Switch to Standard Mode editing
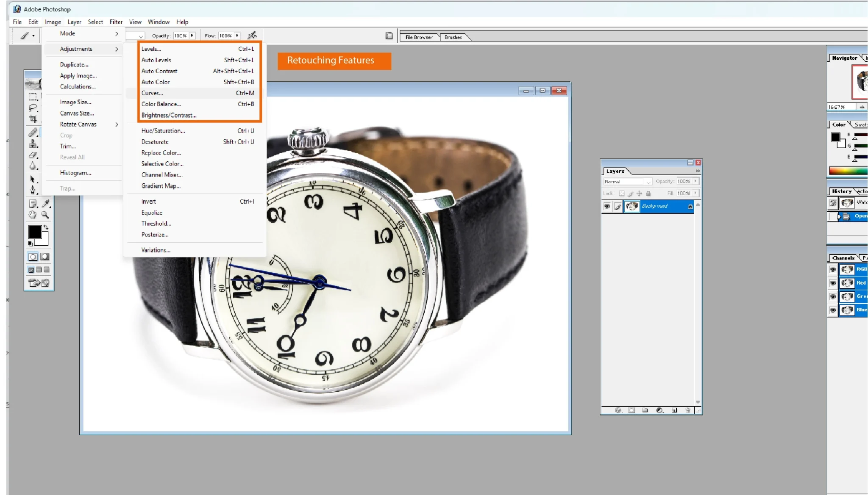This screenshot has width=868, height=495. [x=33, y=257]
